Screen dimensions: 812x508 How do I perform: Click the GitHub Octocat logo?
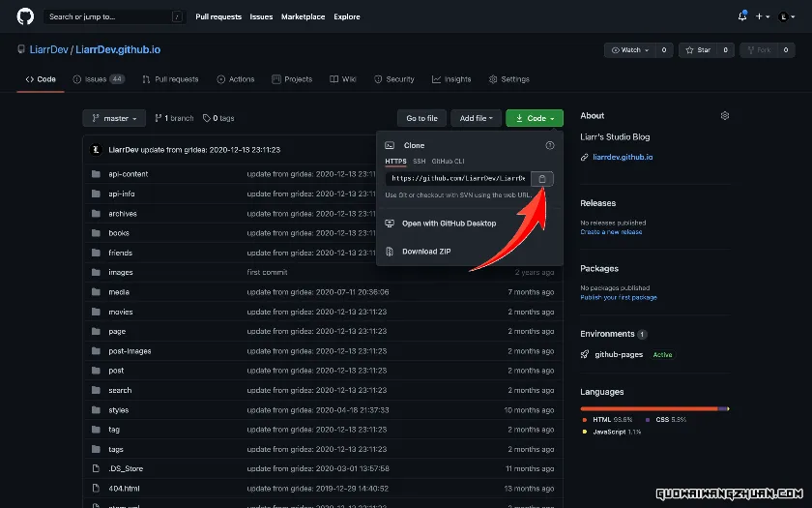point(25,16)
